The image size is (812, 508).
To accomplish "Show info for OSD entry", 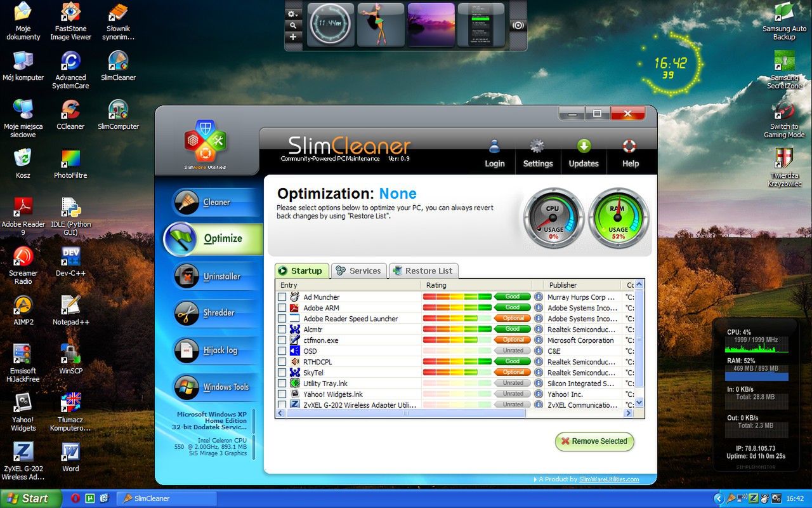I will click(539, 351).
